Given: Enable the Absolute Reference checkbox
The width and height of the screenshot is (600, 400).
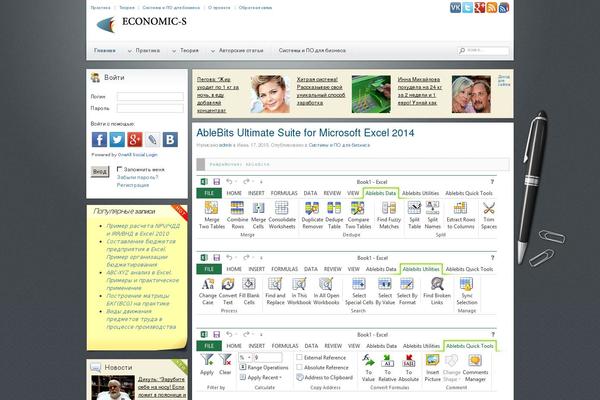Looking at the screenshot, I should pos(299,367).
